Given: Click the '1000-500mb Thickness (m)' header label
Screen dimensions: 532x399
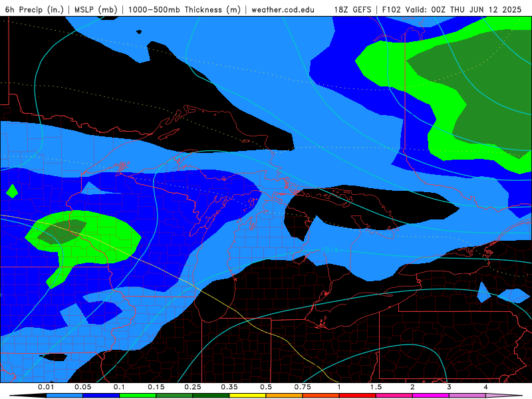Looking at the screenshot, I should click(184, 9).
